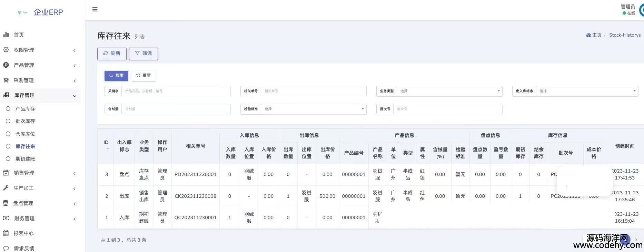Click cell PD202311230001
The height and width of the screenshot is (252, 644).
coord(196,175)
